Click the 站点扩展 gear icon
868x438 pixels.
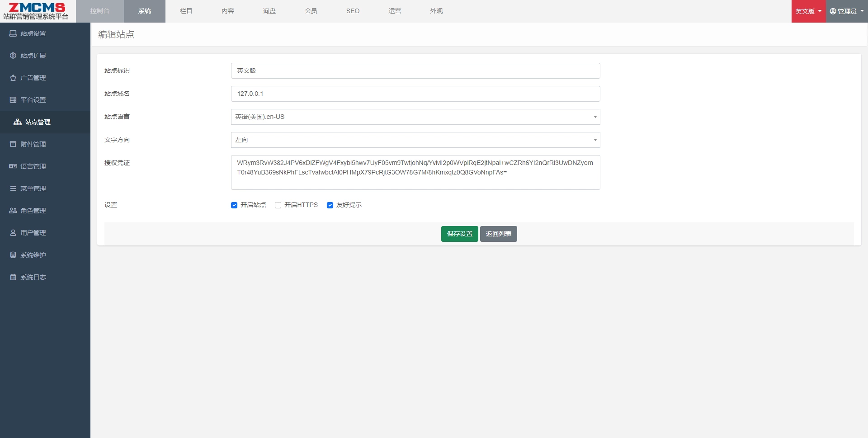point(13,56)
